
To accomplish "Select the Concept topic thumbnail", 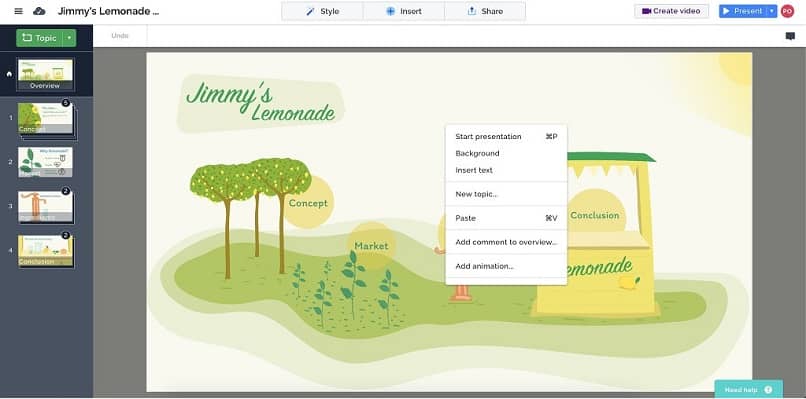I will (x=46, y=119).
